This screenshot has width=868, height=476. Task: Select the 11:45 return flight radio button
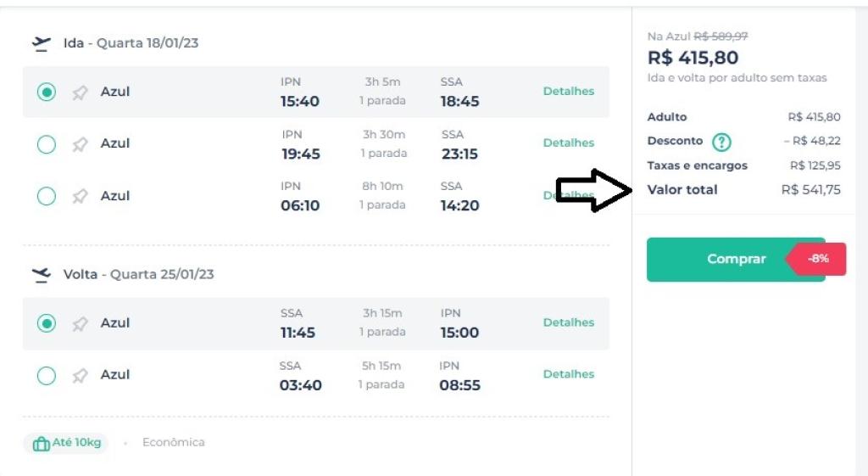click(x=47, y=323)
